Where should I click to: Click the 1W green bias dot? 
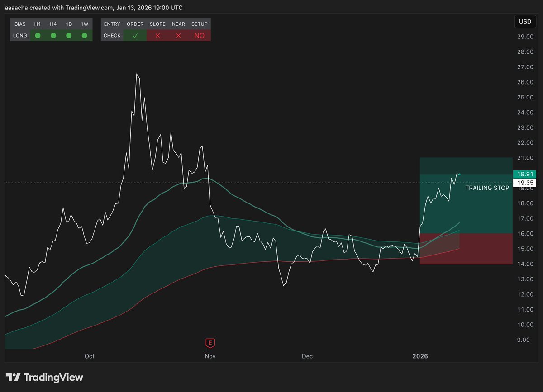85,35
